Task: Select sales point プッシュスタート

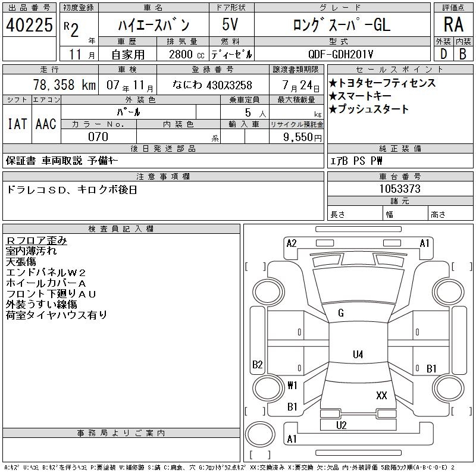Action: [369, 109]
